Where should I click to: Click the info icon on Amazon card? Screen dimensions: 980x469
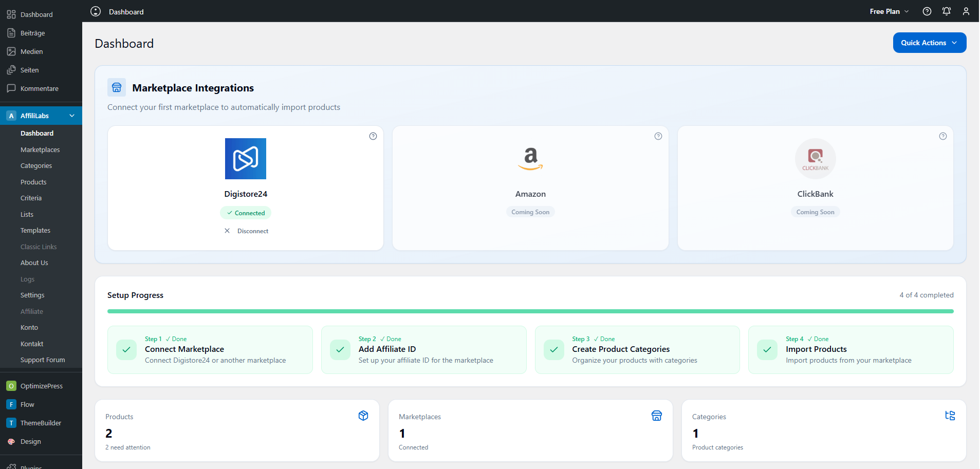[x=658, y=136]
